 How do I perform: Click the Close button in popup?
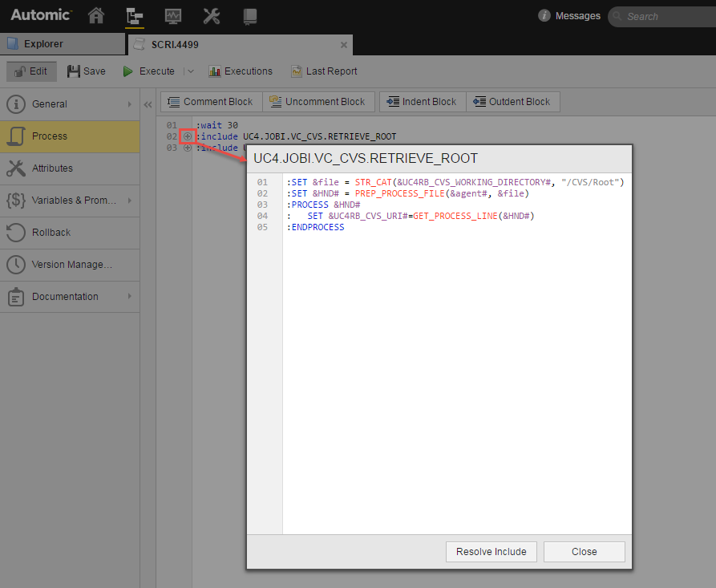pyautogui.click(x=584, y=552)
